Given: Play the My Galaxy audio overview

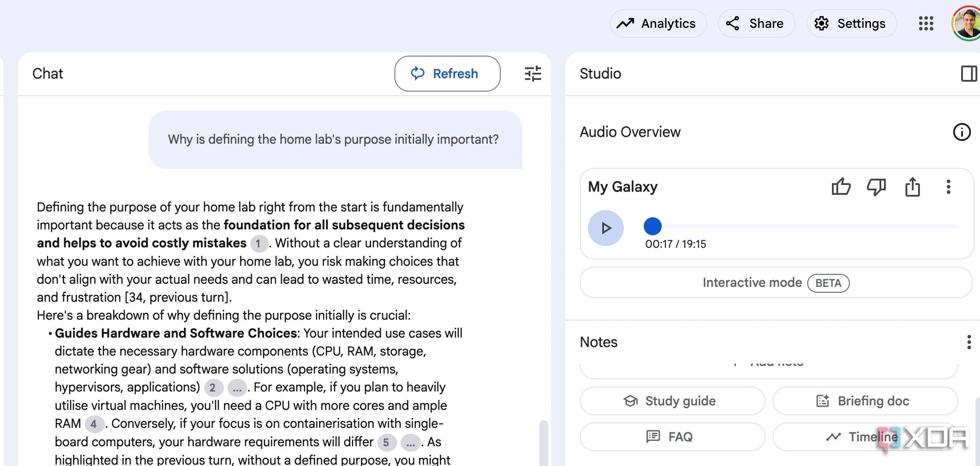Looking at the screenshot, I should tap(605, 228).
